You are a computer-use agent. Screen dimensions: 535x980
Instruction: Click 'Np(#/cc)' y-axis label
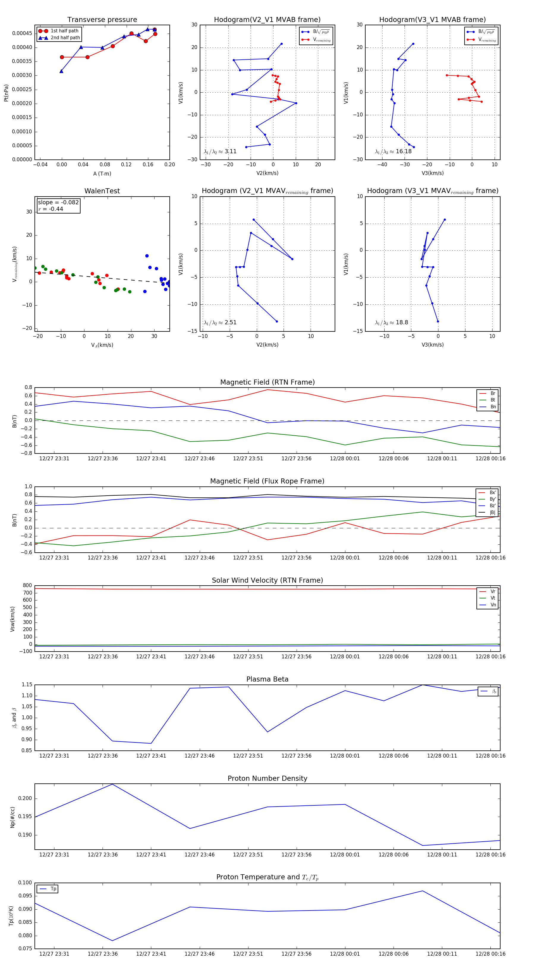click(12, 817)
